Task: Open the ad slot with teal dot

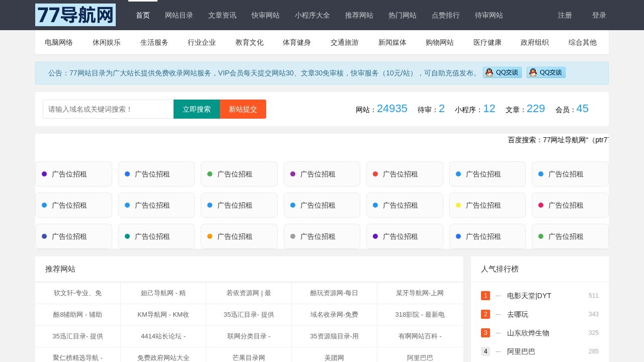Action: click(156, 236)
